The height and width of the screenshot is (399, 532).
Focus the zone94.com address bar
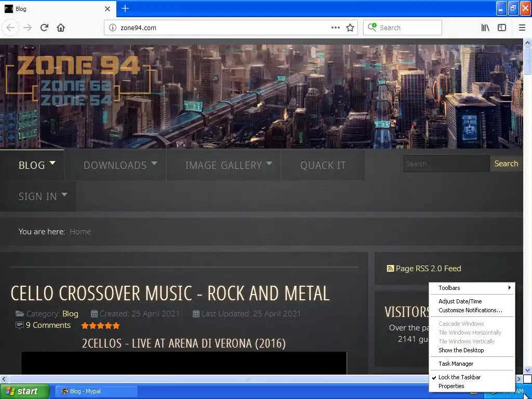(224, 28)
